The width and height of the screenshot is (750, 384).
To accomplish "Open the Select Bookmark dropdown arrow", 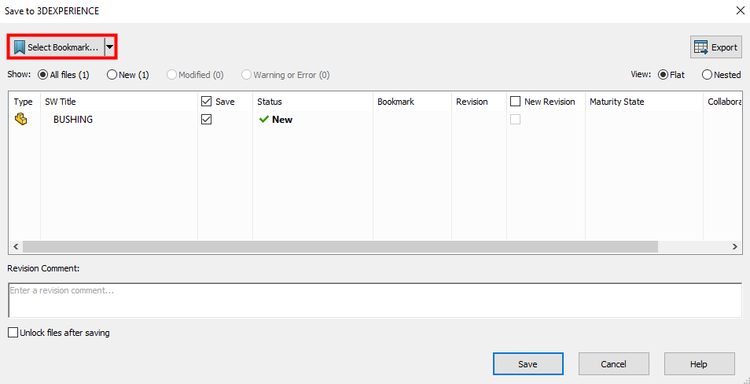I will (x=110, y=47).
